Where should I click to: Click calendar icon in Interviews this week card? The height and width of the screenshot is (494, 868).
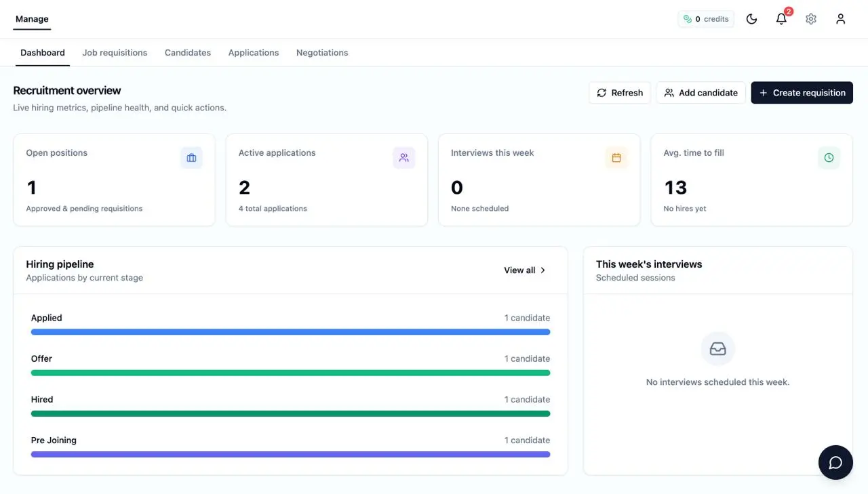[x=616, y=158]
